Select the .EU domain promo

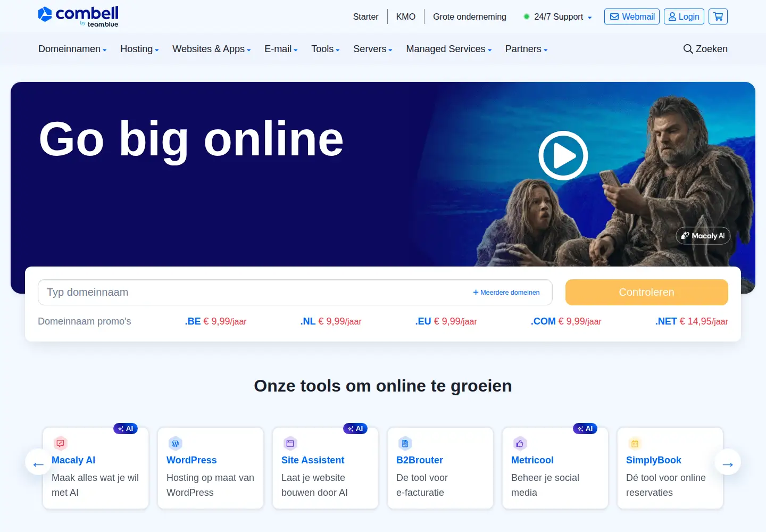(446, 321)
